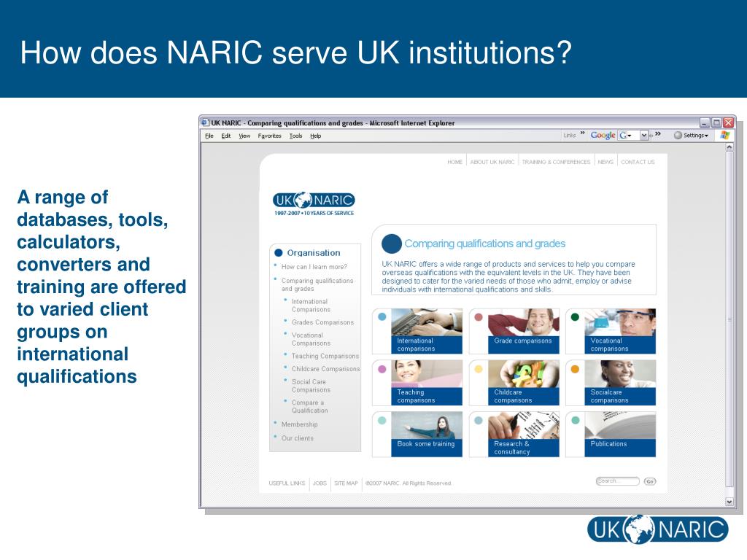Open Teaching Comparisons in the sidebar
The image size is (747, 560).
[x=325, y=356]
